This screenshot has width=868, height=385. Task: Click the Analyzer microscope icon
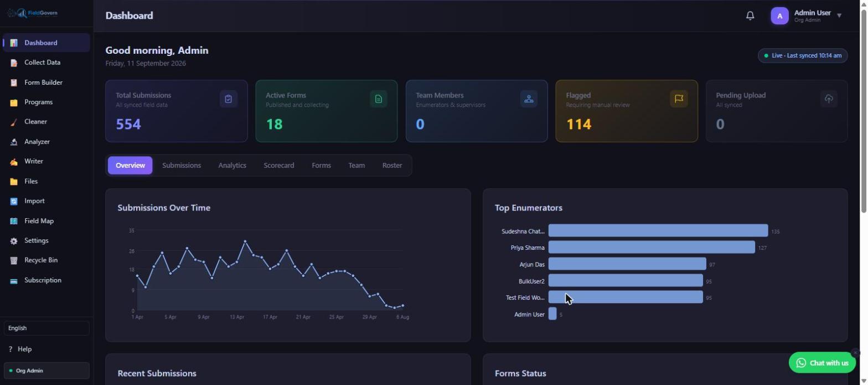pos(14,142)
